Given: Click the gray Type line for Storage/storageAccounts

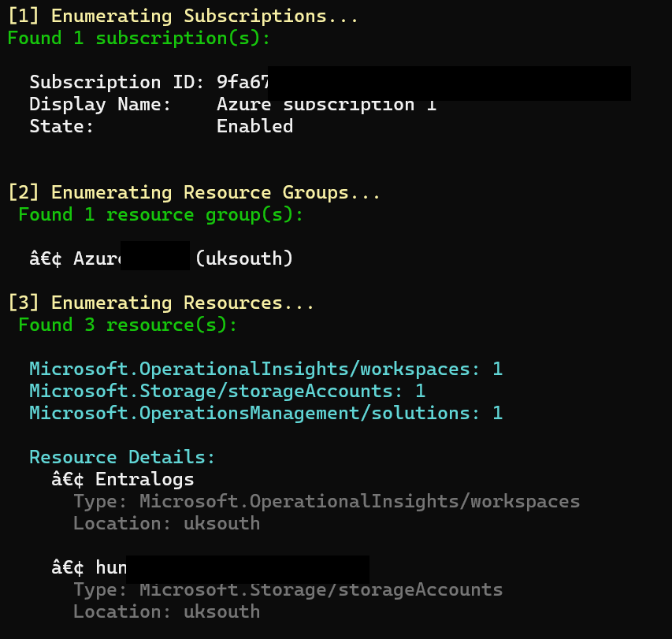Looking at the screenshot, I should pos(288,589).
